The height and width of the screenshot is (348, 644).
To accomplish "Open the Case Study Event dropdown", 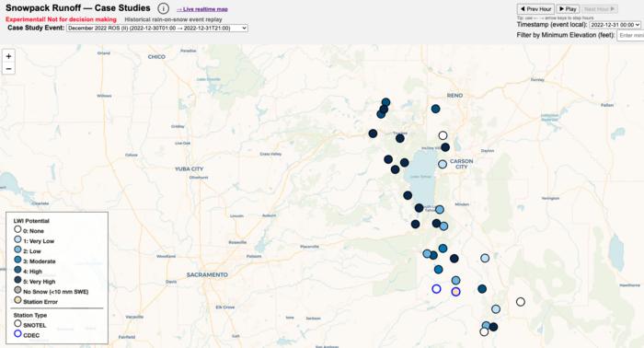I will (x=157, y=29).
